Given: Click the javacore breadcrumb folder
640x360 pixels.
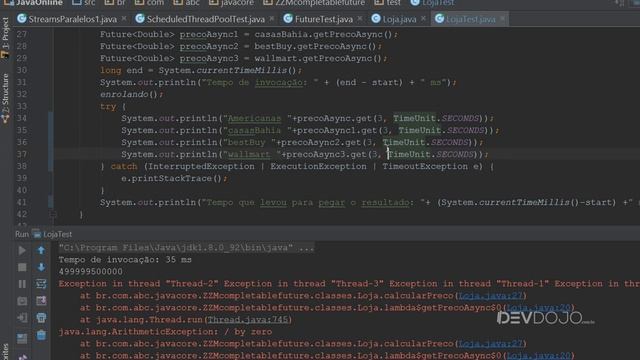Looking at the screenshot, I should pyautogui.click(x=231, y=3).
